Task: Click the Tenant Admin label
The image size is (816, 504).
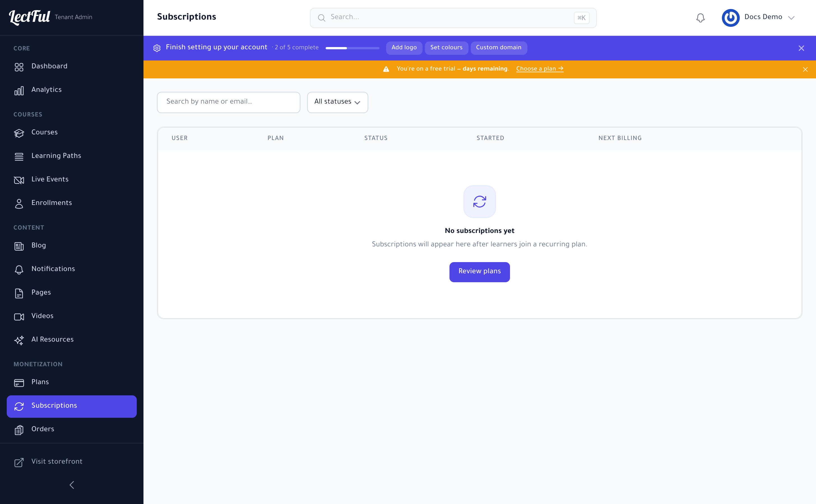Action: click(73, 17)
